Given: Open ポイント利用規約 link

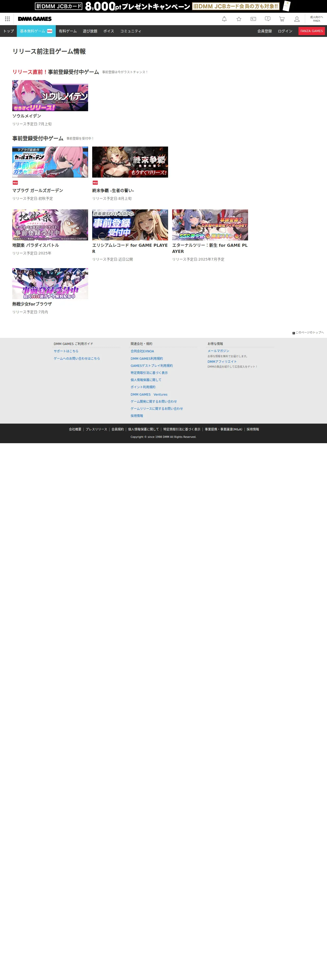Looking at the screenshot, I should 143,387.
